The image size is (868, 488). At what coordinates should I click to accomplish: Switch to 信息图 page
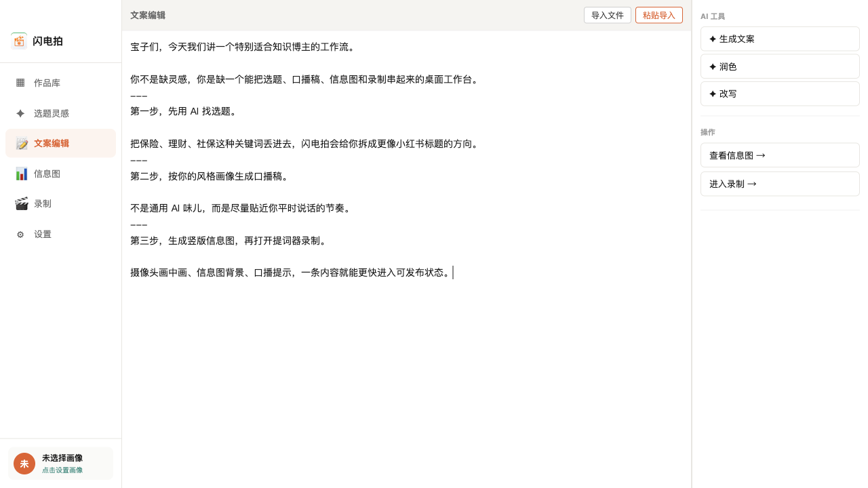60,174
